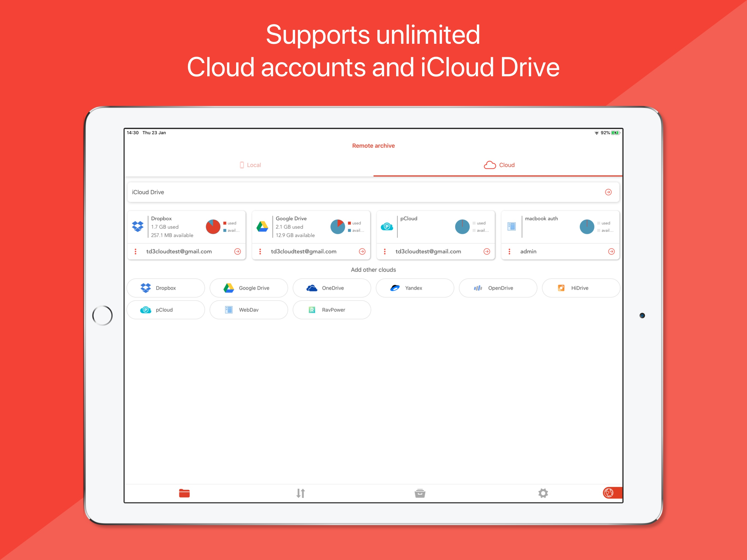Open three-dot menu on Dropbox account card
This screenshot has height=560, width=747.
pyautogui.click(x=135, y=251)
